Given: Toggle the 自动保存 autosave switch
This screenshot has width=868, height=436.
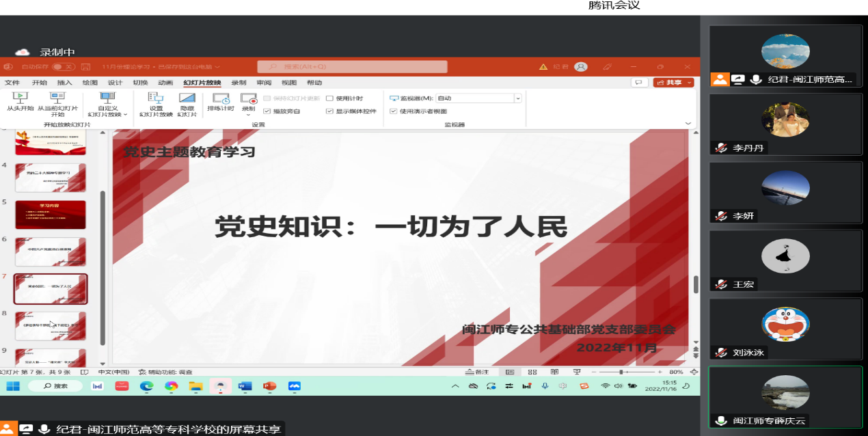Looking at the screenshot, I should click(63, 67).
